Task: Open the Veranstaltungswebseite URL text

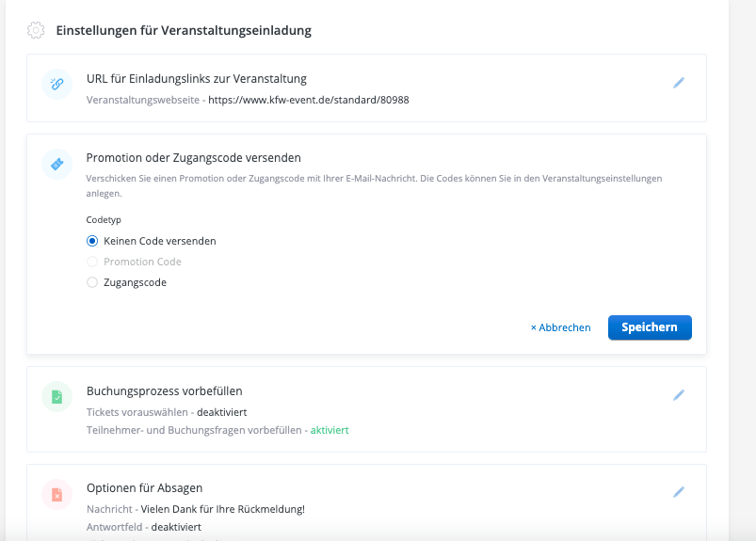Action: [308, 99]
